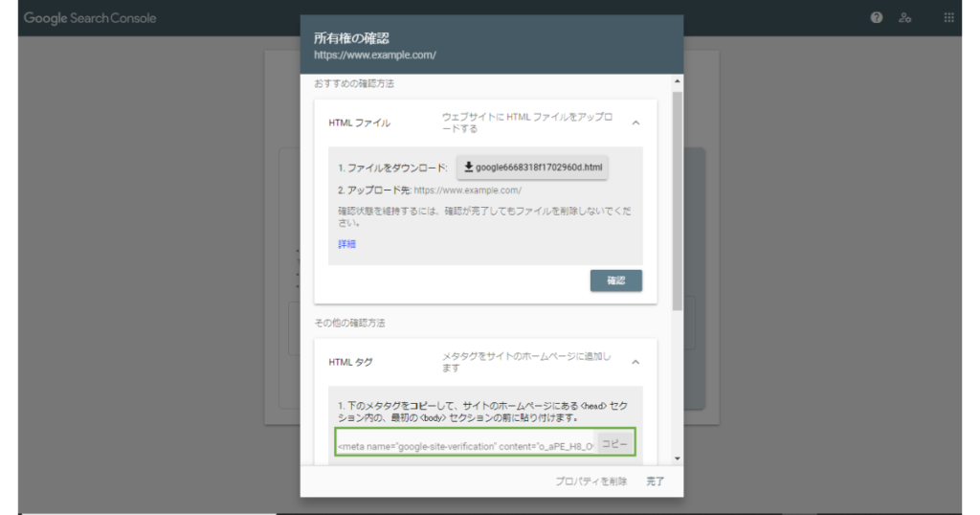Image resolution: width=980 pixels, height=515 pixels.
Task: Click scrollbar down arrow in dialog
Action: point(677,459)
